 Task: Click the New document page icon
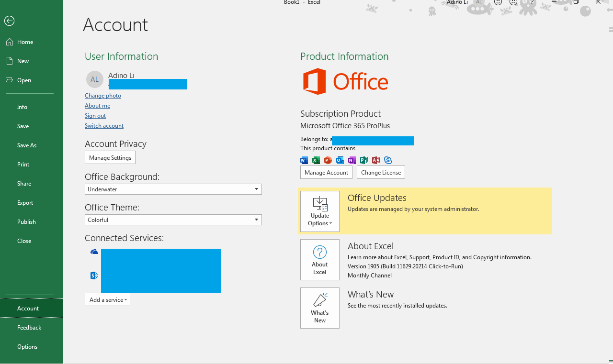10,61
